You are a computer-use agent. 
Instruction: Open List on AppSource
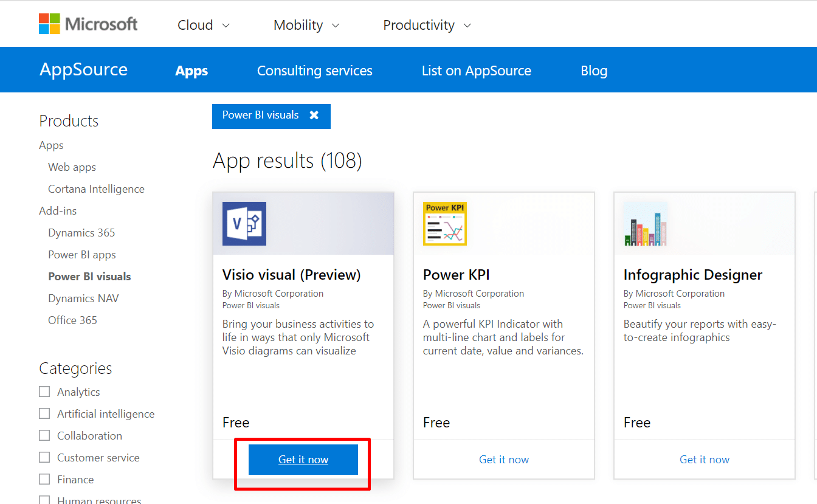(x=477, y=71)
